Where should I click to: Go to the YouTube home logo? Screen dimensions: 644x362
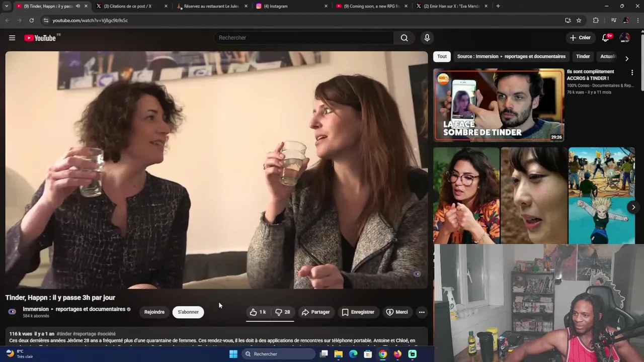(40, 38)
